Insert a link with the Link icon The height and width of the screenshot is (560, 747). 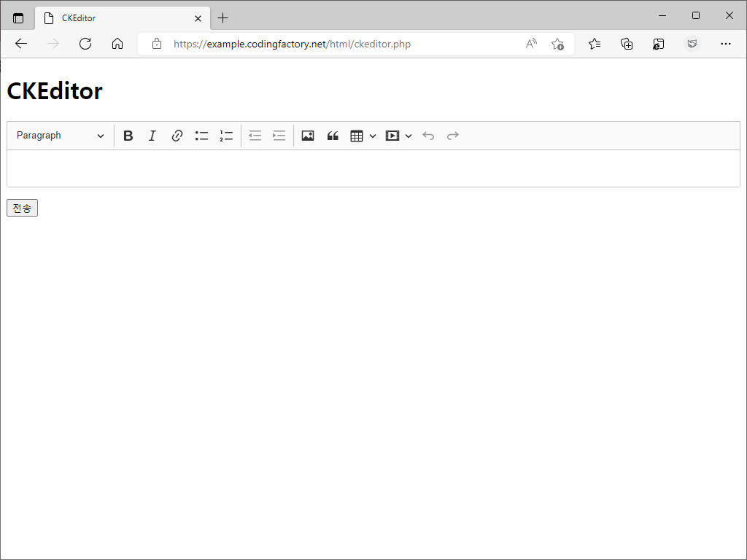click(x=177, y=136)
